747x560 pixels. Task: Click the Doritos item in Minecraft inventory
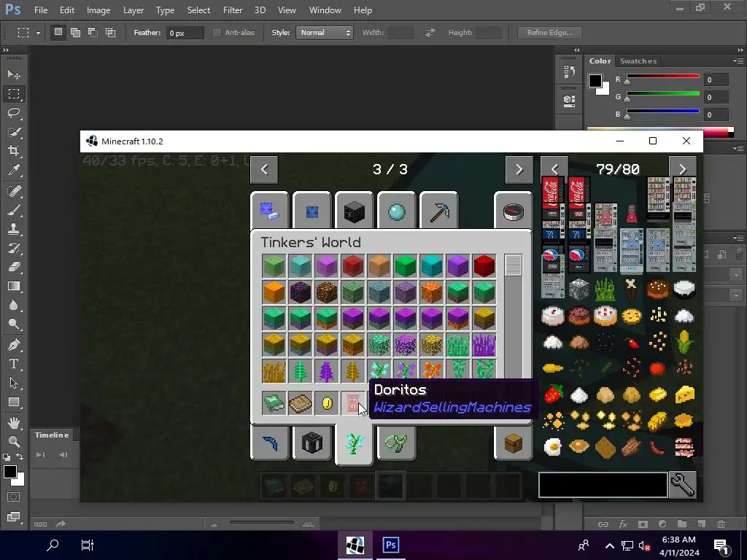pos(352,403)
